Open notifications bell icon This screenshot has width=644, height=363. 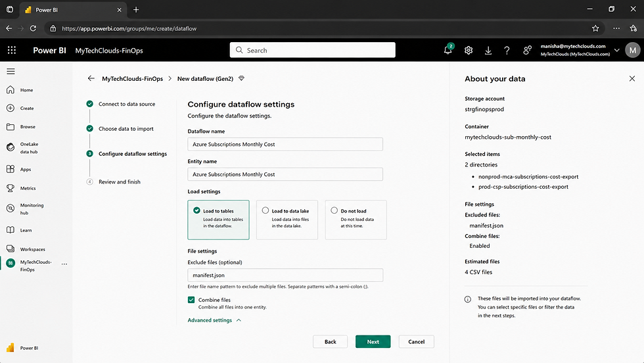coord(448,50)
